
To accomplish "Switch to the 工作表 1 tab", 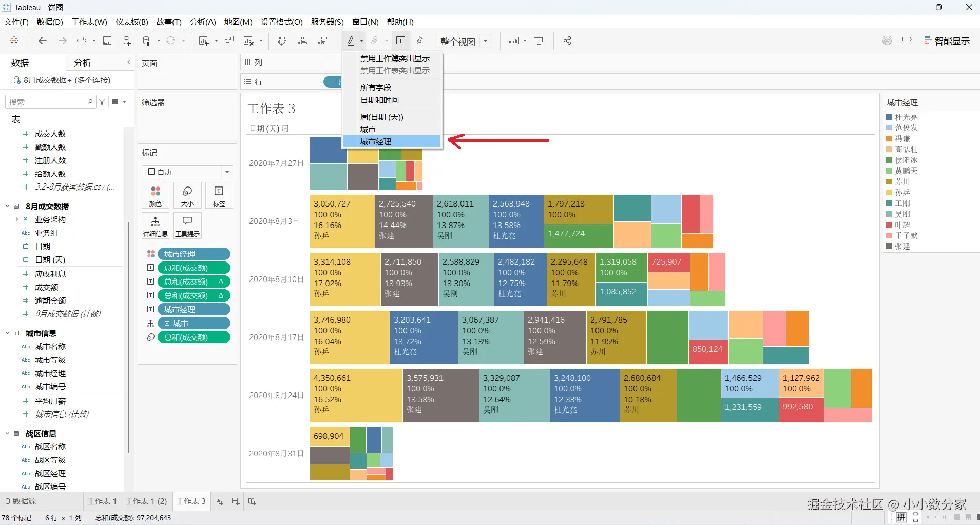I will pyautogui.click(x=102, y=501).
